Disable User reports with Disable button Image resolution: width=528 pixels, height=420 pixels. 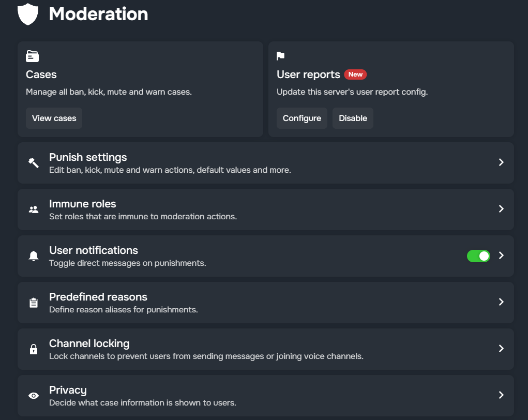[x=353, y=118]
